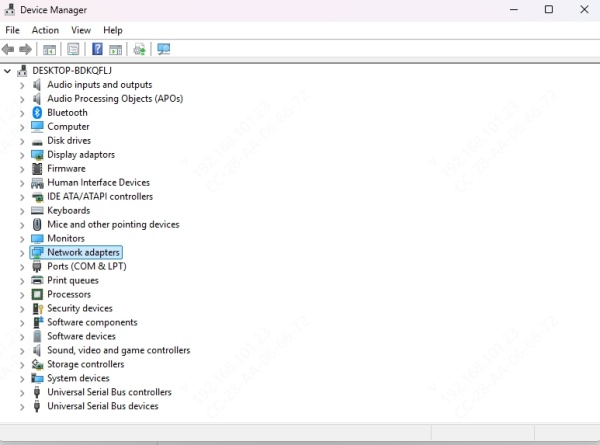The height and width of the screenshot is (445, 600).
Task: Select Human Interface Devices item
Action: pyautogui.click(x=98, y=183)
